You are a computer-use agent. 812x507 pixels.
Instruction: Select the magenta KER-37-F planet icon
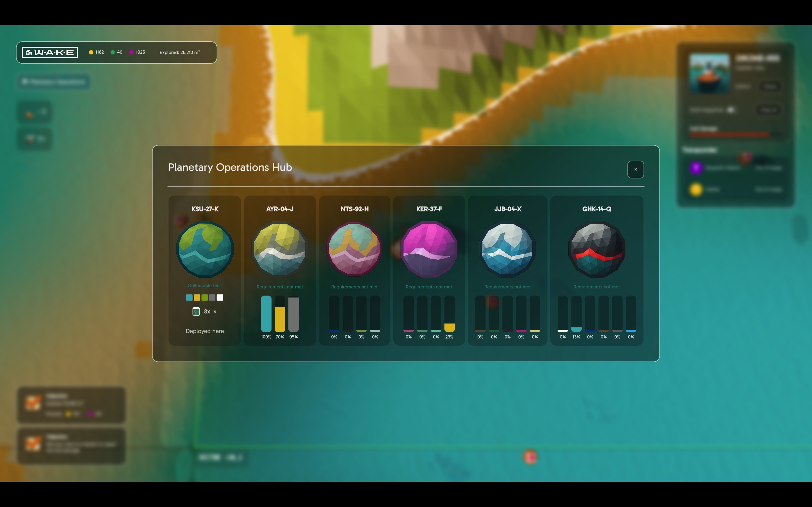429,248
